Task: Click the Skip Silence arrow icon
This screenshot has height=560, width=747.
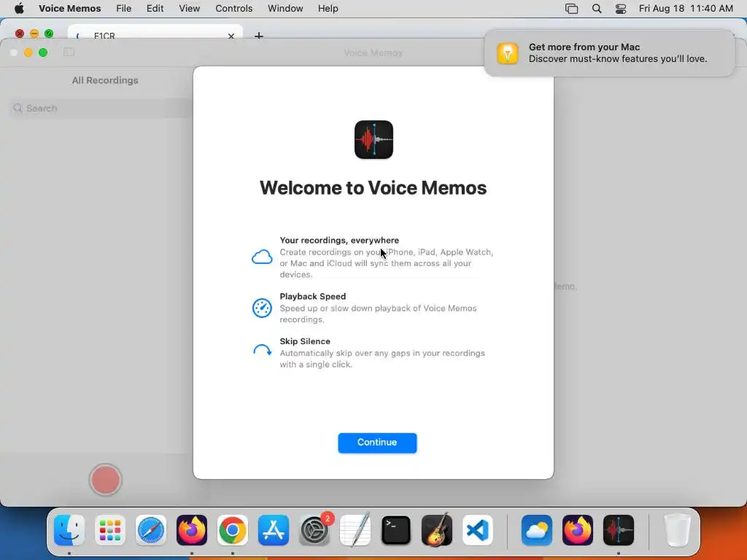Action: 262,351
